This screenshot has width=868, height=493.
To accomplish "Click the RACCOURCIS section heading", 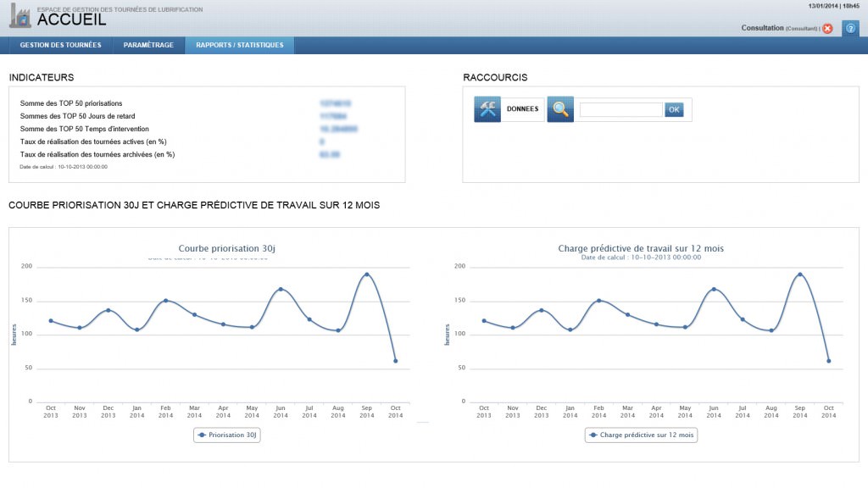I will click(x=495, y=77).
